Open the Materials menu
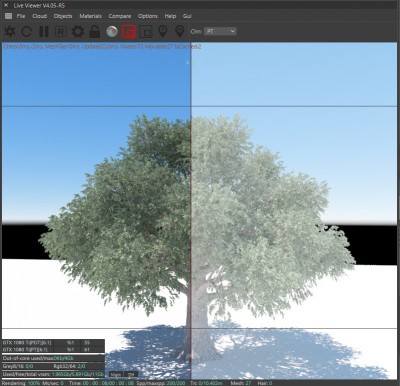This screenshot has height=386, width=400. pos(90,16)
